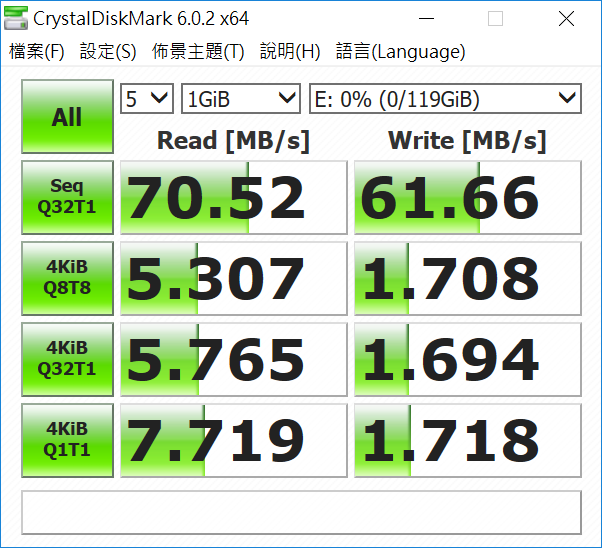Click the empty comment field at bottom
Image resolution: width=602 pixels, height=548 pixels.
point(301,512)
